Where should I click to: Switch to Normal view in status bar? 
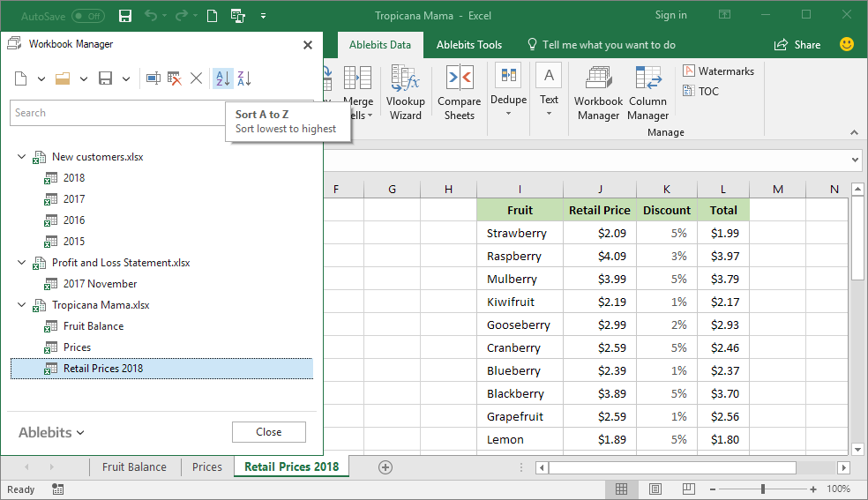coord(622,489)
